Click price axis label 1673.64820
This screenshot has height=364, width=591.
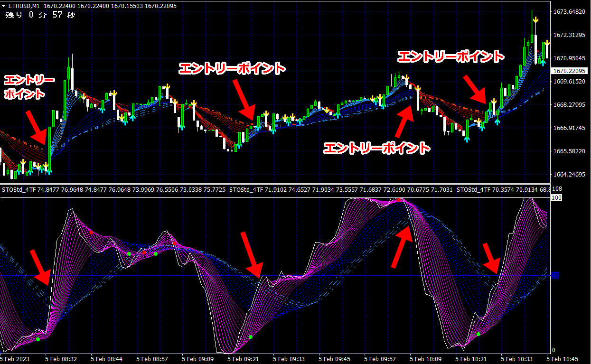click(569, 12)
